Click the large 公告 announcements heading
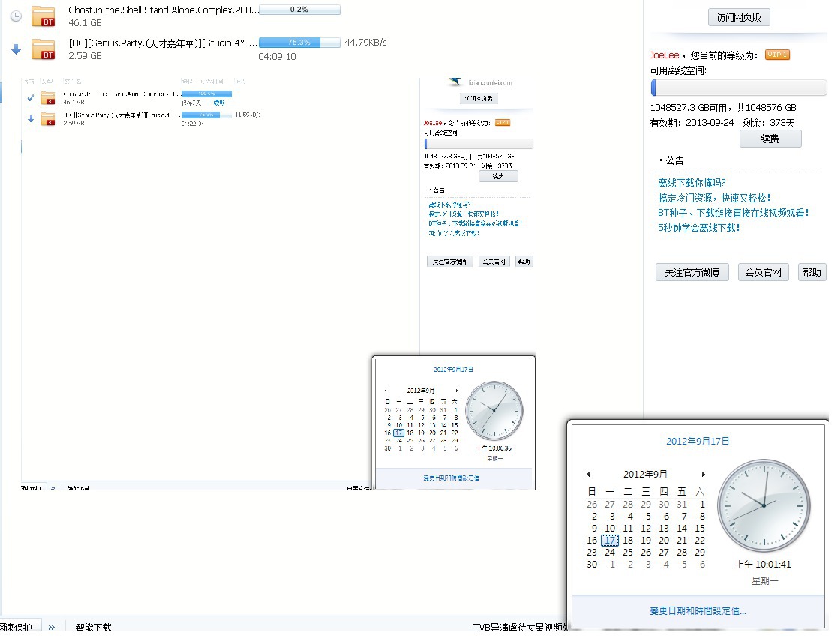The height and width of the screenshot is (644, 832). click(x=674, y=160)
